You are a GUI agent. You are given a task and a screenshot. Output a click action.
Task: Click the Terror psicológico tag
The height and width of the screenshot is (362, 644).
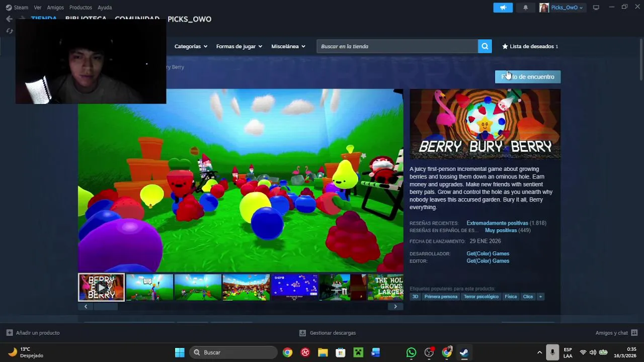[481, 297]
